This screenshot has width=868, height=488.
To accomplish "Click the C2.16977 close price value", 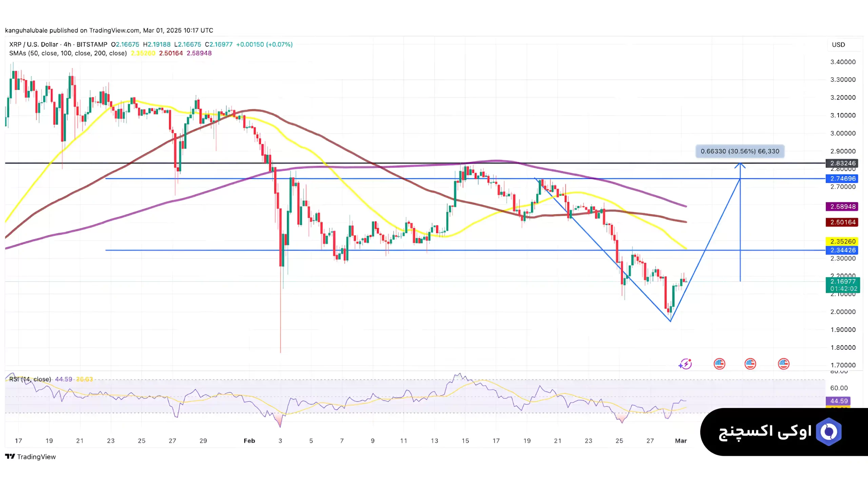I will [219, 44].
